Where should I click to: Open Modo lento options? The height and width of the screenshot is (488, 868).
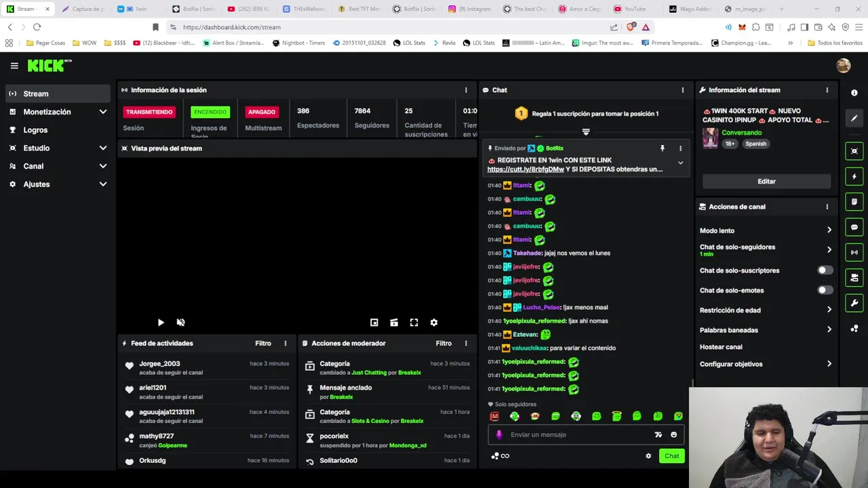[x=766, y=230]
